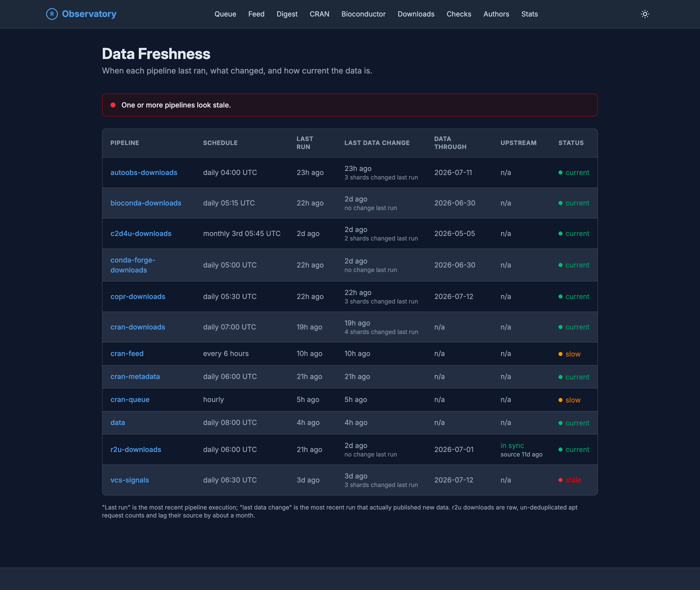This screenshot has width=700, height=590.
Task: Click the LAST DATA CHANGE column header
Action: click(x=377, y=143)
